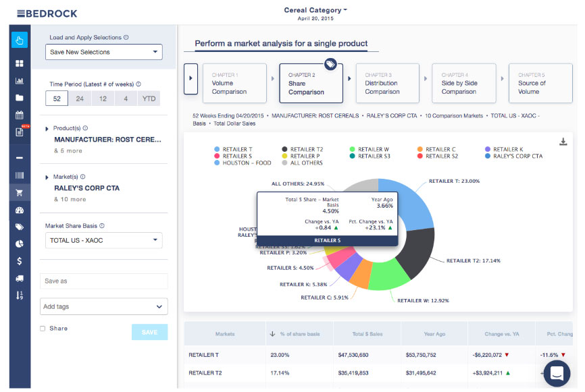The height and width of the screenshot is (392, 585).
Task: Open the pie chart icon in sidebar
Action: pyautogui.click(x=20, y=244)
